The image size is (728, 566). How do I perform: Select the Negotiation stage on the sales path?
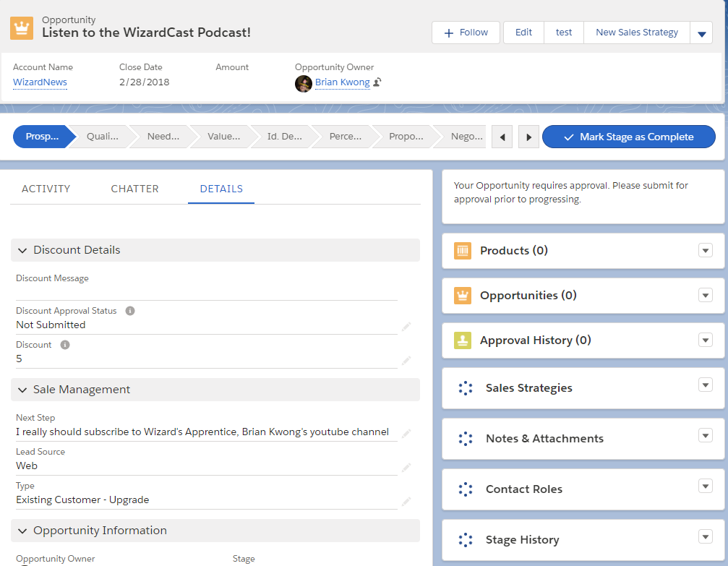(x=467, y=137)
